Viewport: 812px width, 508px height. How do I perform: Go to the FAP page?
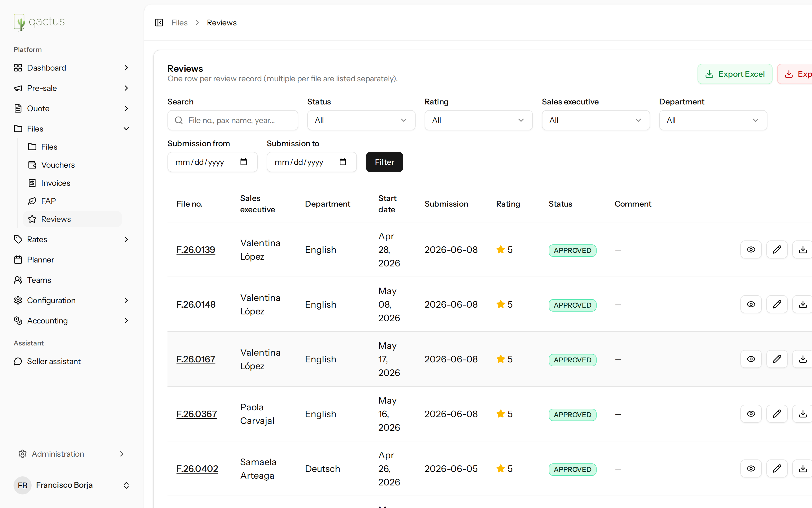tap(72, 201)
